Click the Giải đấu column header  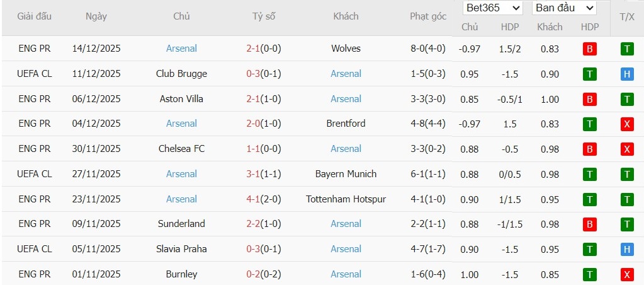click(x=35, y=16)
